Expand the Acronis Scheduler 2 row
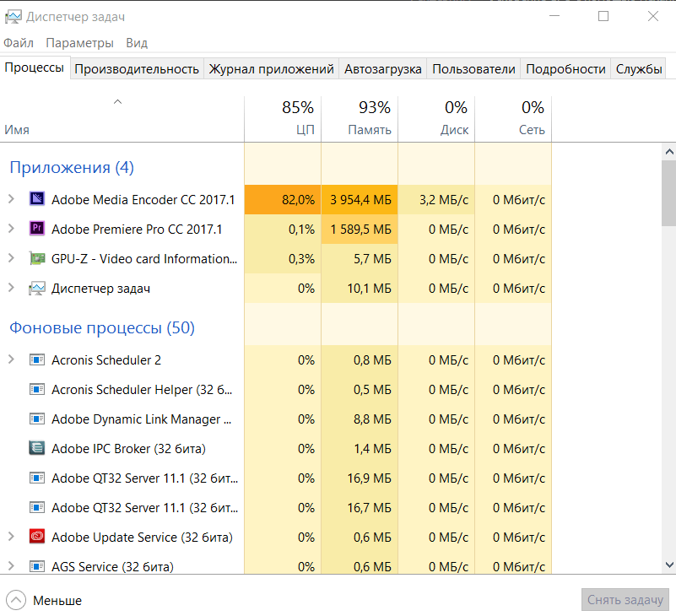676x616 pixels. [12, 359]
